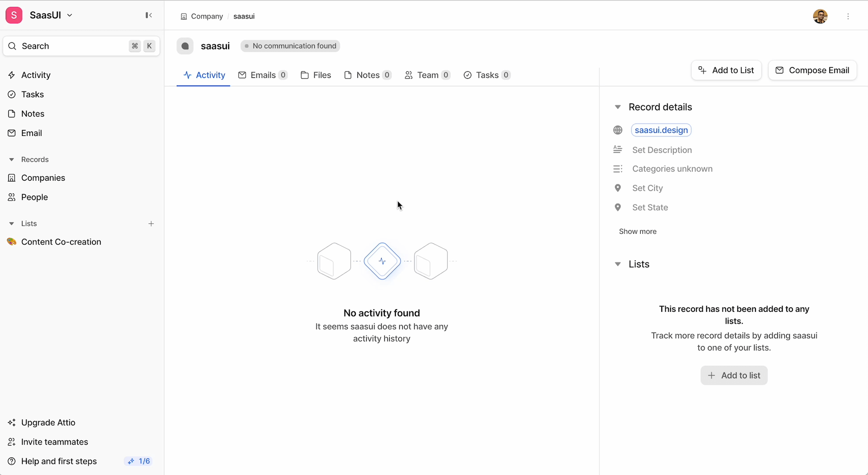
Task: Open the three-dot menu at top right
Action: tap(848, 16)
